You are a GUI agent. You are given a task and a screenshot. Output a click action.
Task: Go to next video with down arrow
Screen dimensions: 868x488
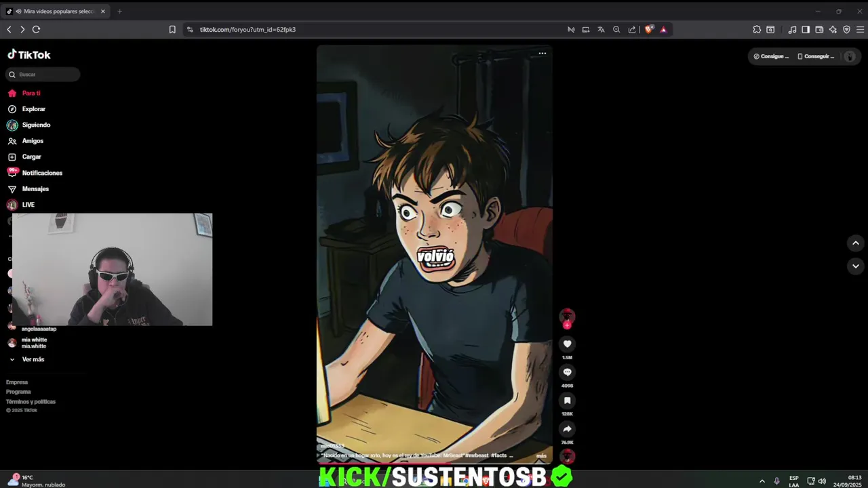[x=855, y=266]
